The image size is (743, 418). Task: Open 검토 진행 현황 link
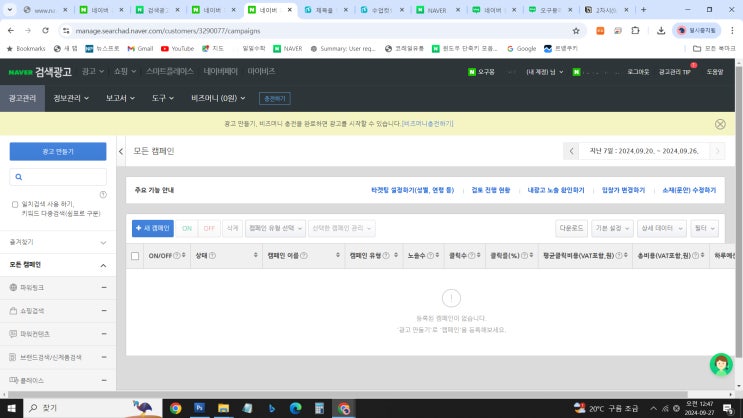[x=490, y=190]
